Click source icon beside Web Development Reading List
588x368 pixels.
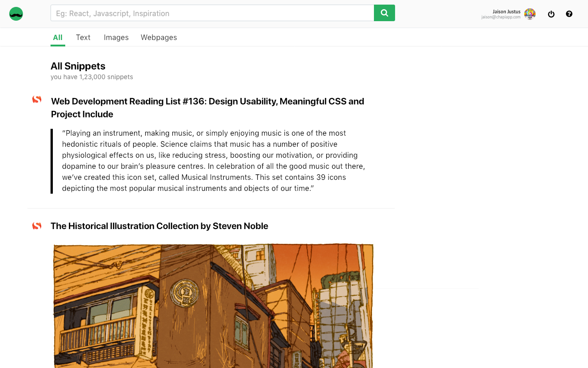37,99
